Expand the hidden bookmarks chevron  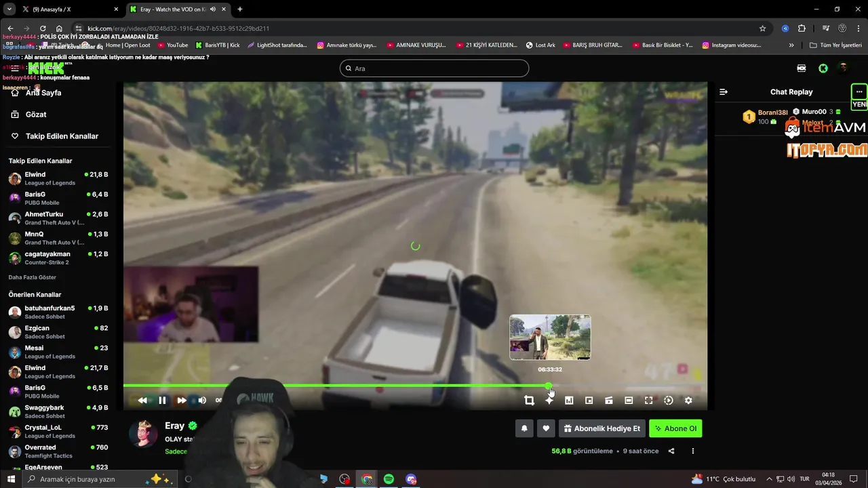point(791,45)
